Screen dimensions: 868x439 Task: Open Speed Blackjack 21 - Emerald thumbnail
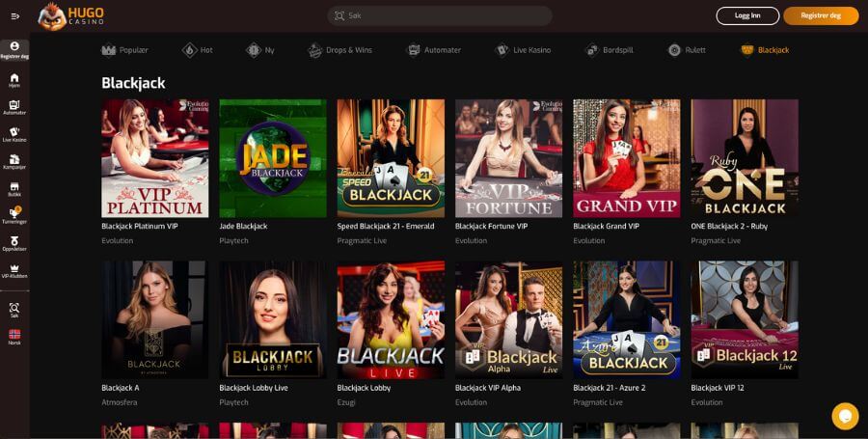pos(391,158)
